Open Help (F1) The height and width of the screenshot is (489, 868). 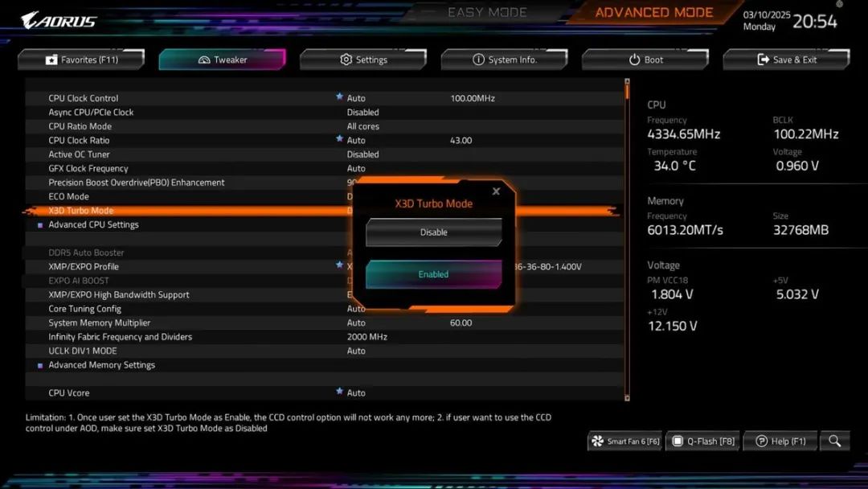(780, 442)
